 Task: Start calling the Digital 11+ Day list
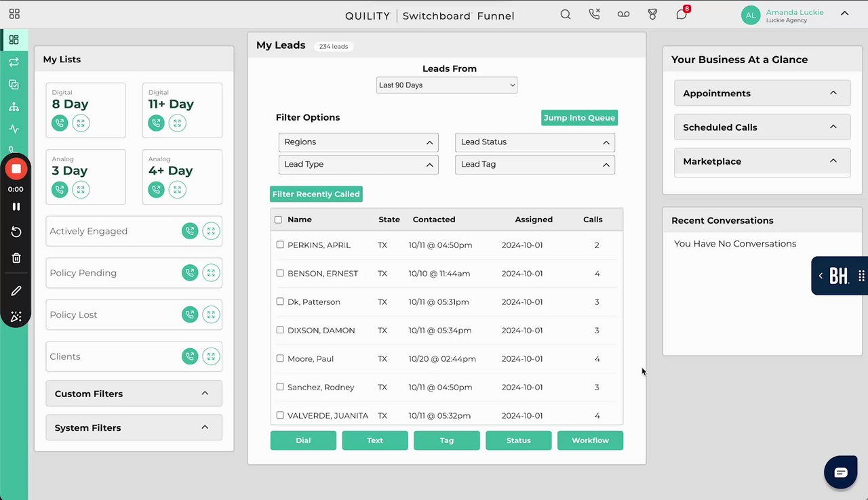(156, 123)
